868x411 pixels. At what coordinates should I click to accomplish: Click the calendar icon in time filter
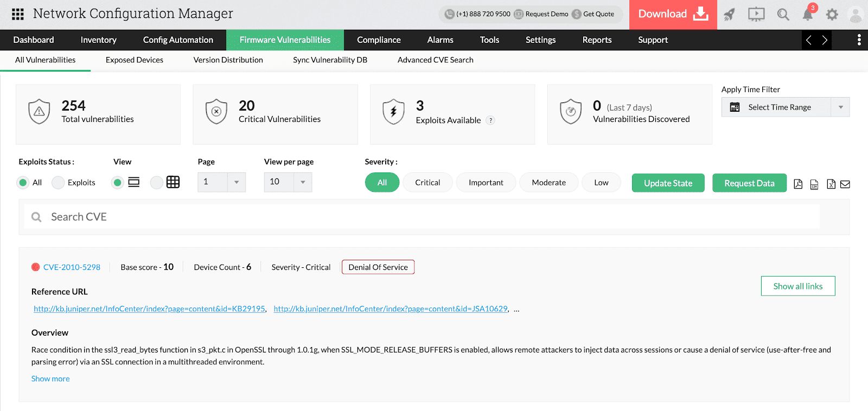[x=735, y=107]
